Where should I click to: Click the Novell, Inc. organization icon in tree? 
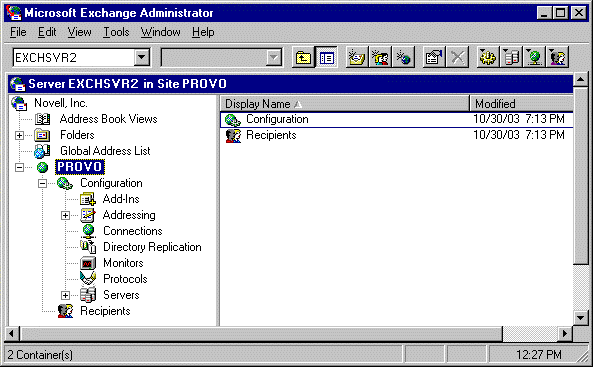point(19,103)
